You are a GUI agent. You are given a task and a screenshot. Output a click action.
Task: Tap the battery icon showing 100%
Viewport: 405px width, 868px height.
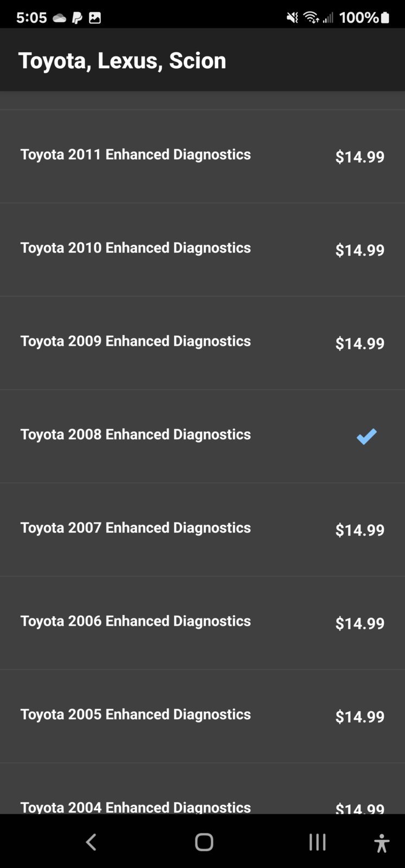point(385,18)
